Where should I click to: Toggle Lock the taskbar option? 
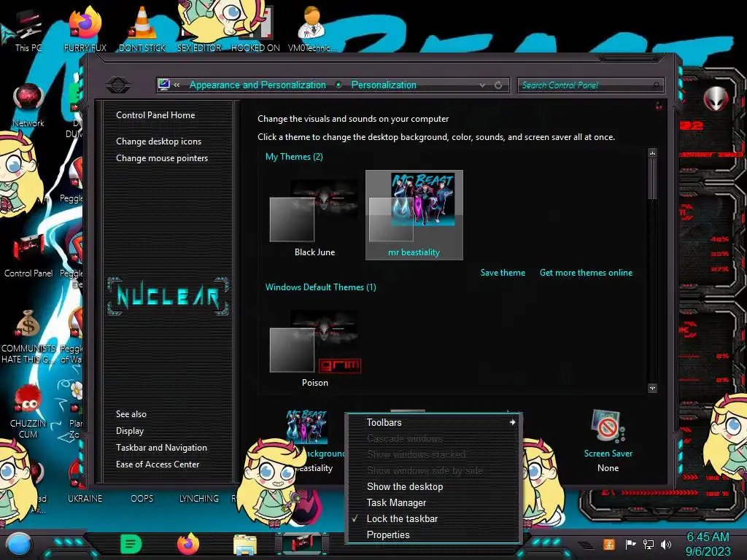[402, 518]
